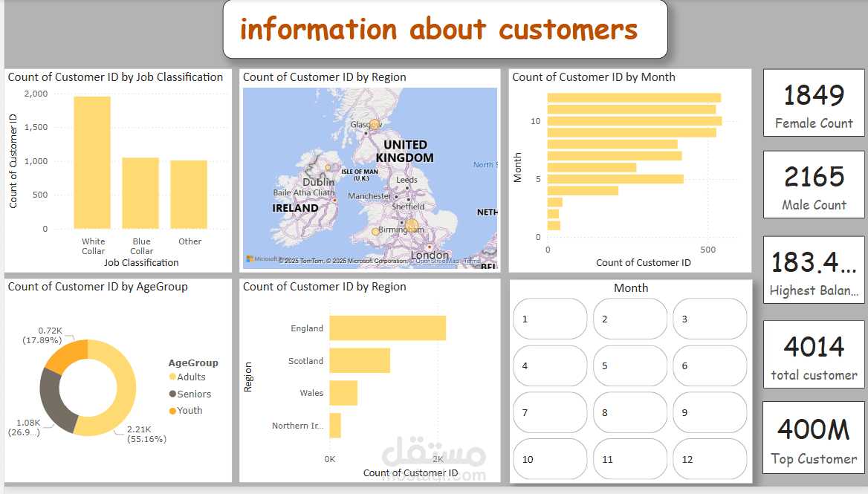This screenshot has width=868, height=494.
Task: Click the Adults color swatch in the legend
Action: 171,377
